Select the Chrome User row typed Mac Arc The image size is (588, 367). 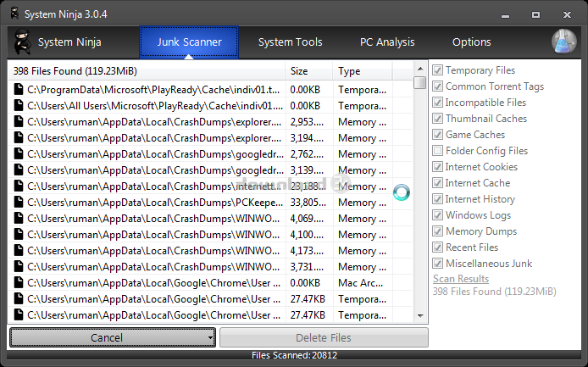(x=210, y=283)
